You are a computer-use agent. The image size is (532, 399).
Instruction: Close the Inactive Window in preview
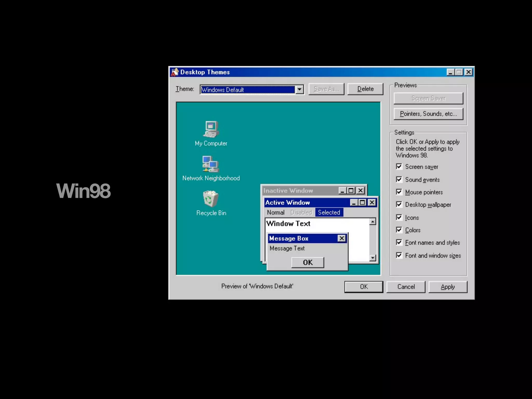pos(361,191)
